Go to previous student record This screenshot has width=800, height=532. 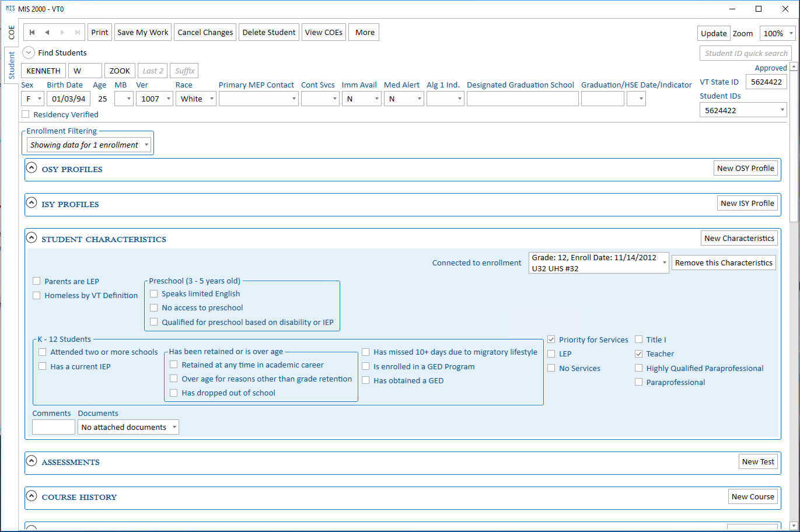[x=47, y=33]
